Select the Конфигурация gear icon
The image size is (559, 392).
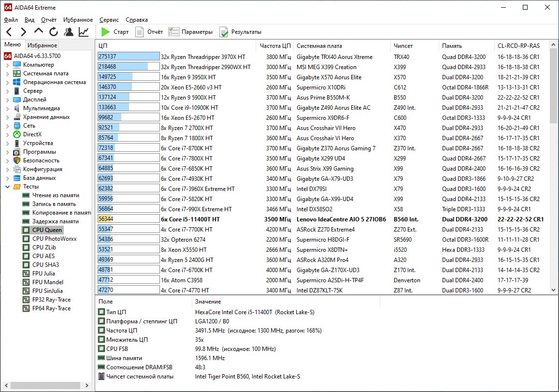[x=17, y=169]
